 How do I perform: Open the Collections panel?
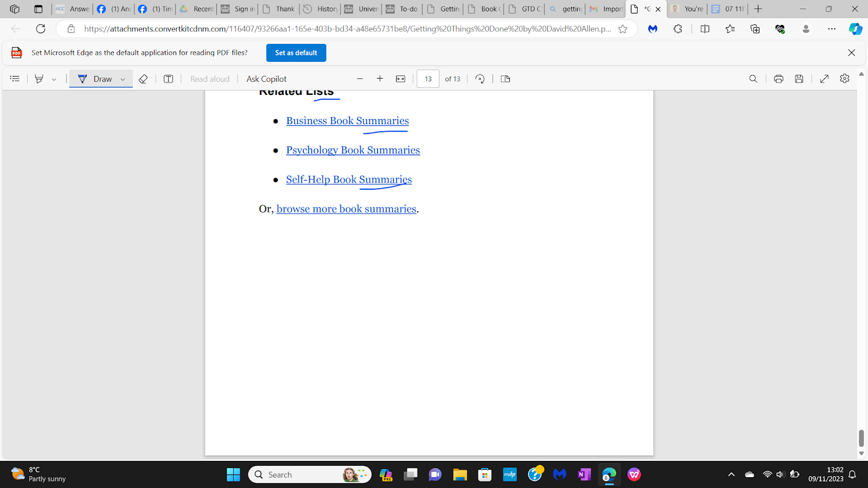tap(755, 29)
